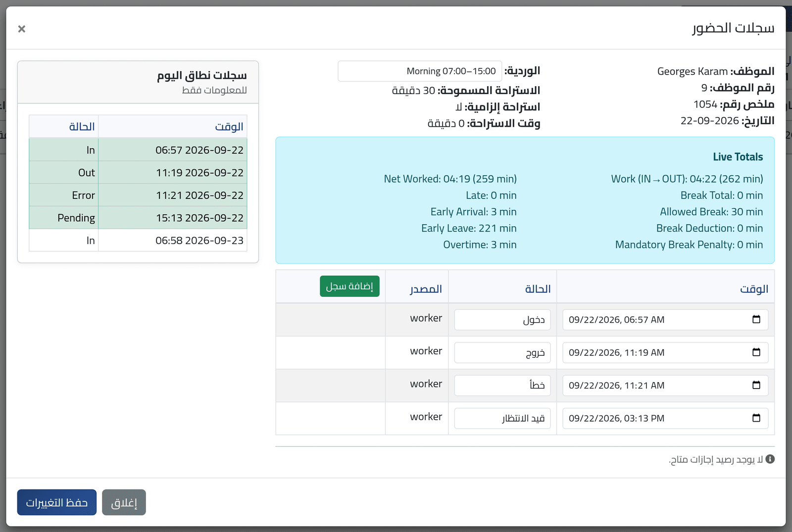Screen dimensions: 792x532
Task: Click the green إضافة سجل button
Action: 349,286
